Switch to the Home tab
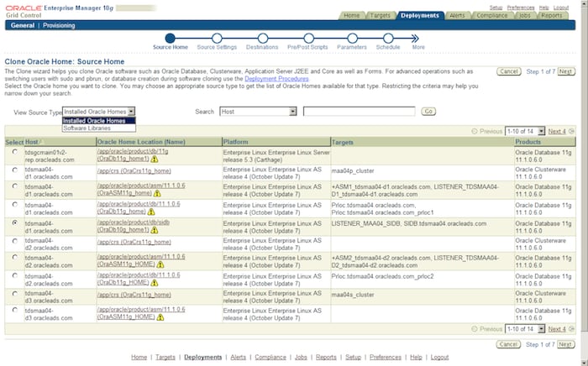 [352, 15]
